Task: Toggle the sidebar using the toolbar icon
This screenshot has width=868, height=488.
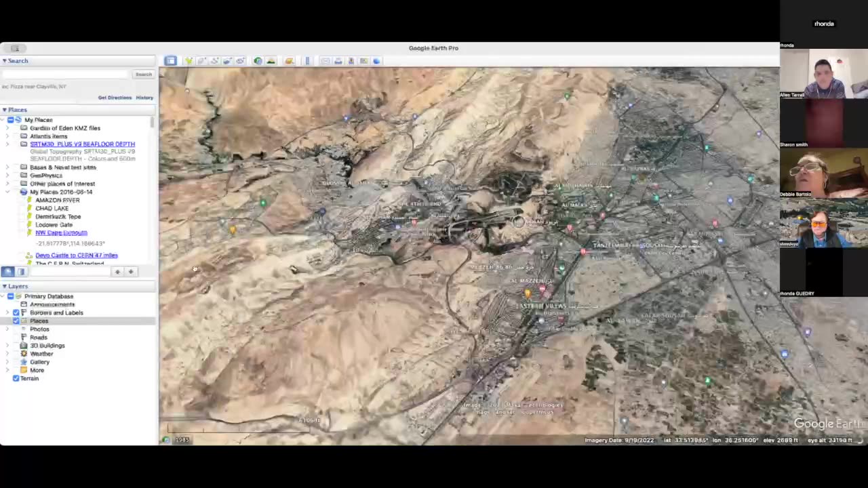Action: click(x=170, y=61)
